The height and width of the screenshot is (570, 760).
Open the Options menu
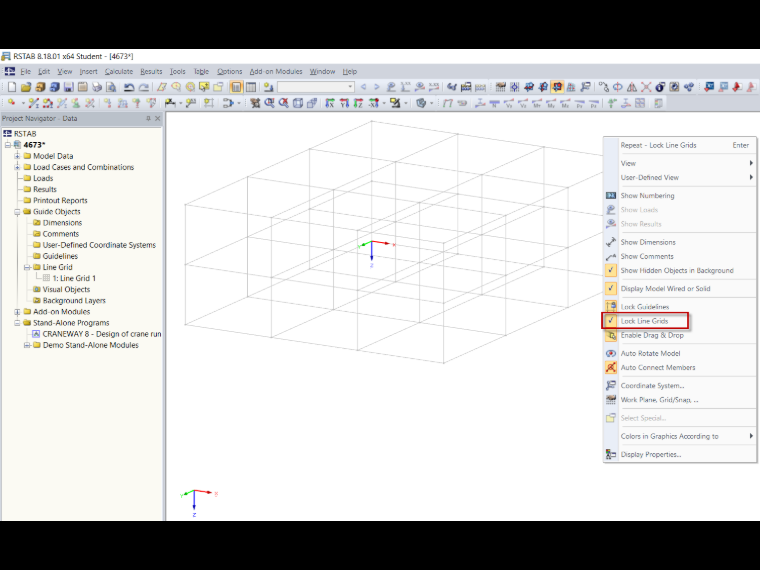pyautogui.click(x=229, y=71)
